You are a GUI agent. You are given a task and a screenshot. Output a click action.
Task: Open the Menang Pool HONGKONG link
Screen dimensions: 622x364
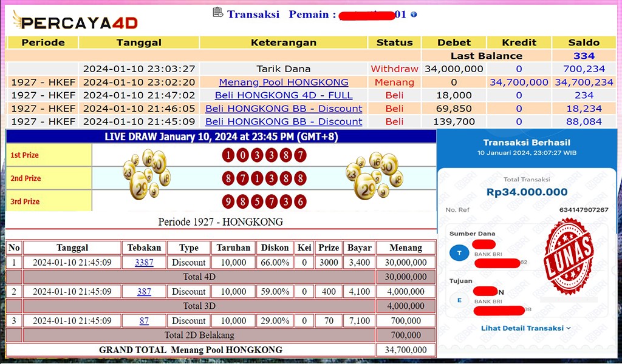pos(284,82)
